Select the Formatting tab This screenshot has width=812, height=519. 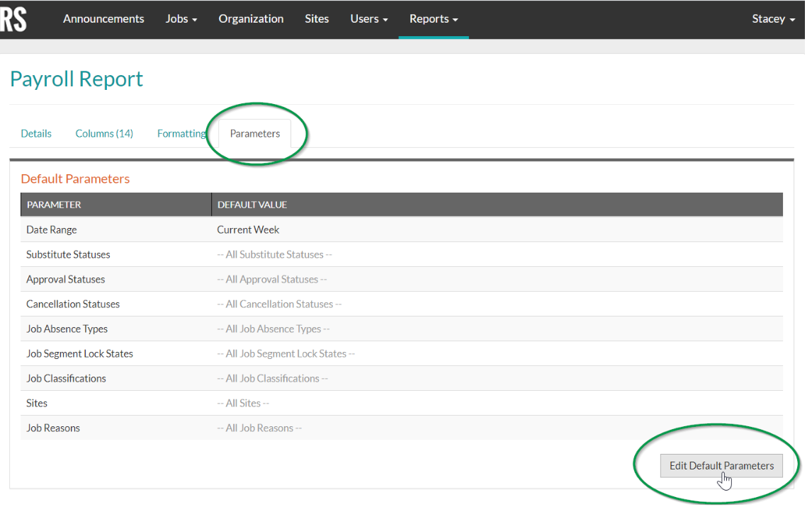181,133
